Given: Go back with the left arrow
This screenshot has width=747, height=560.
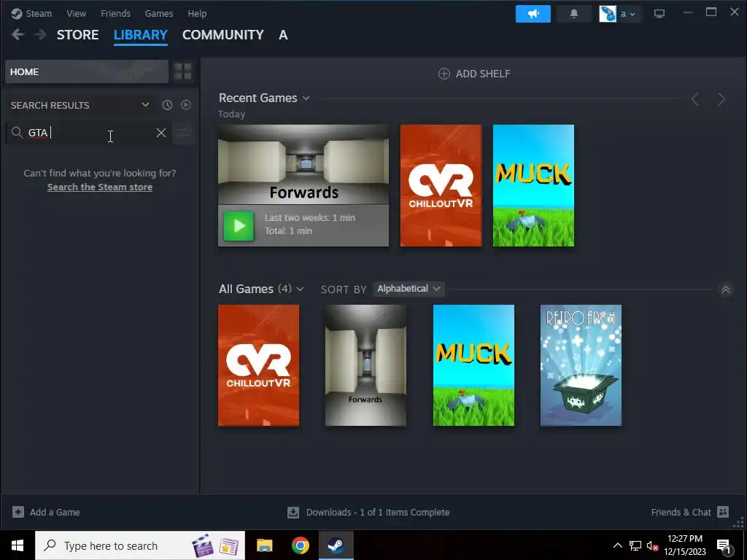Looking at the screenshot, I should 18,34.
